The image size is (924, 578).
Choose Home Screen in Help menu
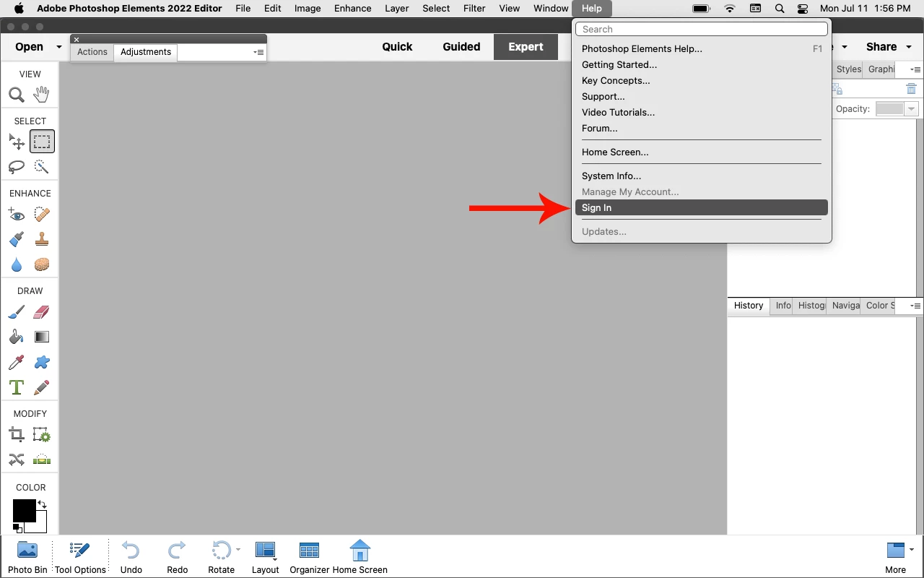[x=702, y=152]
